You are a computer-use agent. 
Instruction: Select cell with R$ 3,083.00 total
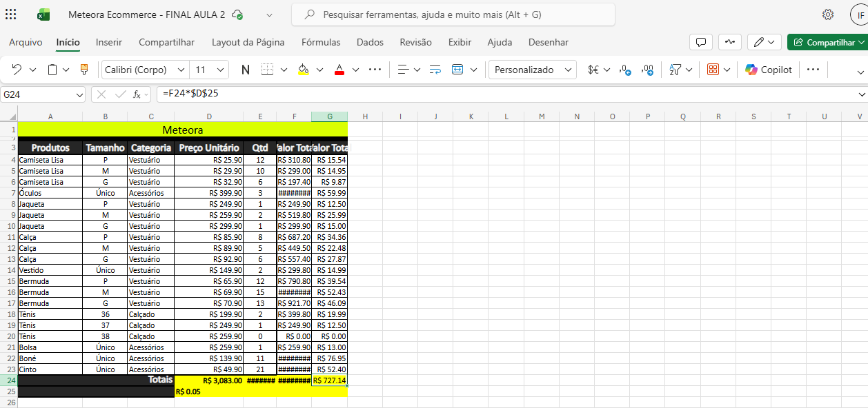208,380
